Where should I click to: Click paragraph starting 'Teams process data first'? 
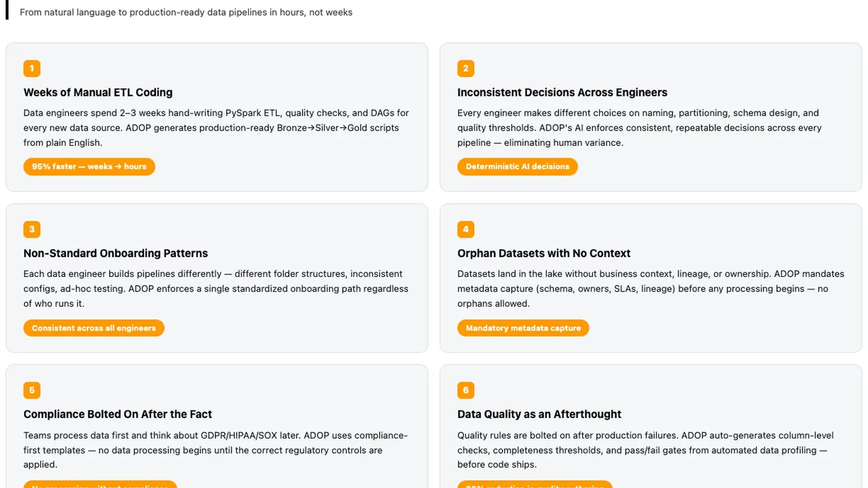(216, 450)
